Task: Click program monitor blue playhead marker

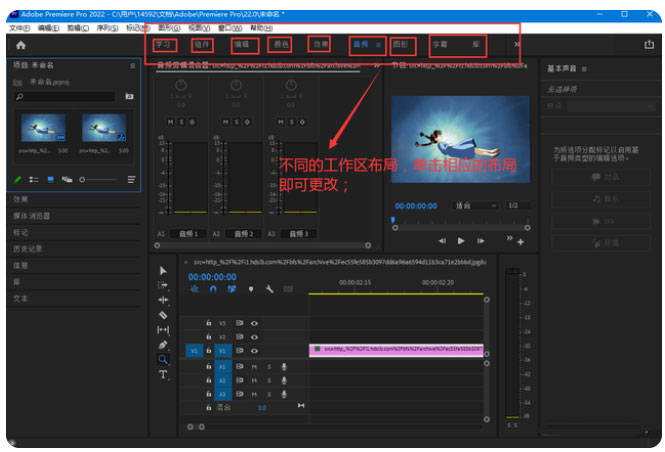Action: coord(393,220)
